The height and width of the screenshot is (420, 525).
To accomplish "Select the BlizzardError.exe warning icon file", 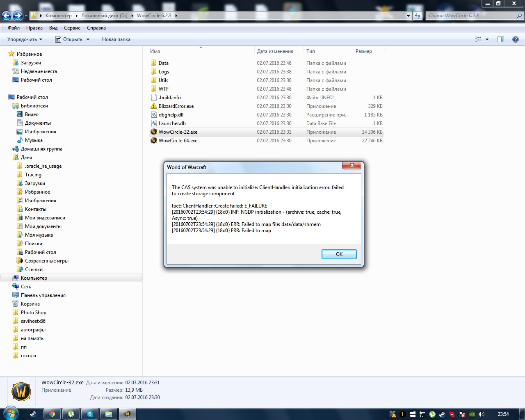I will [x=176, y=106].
